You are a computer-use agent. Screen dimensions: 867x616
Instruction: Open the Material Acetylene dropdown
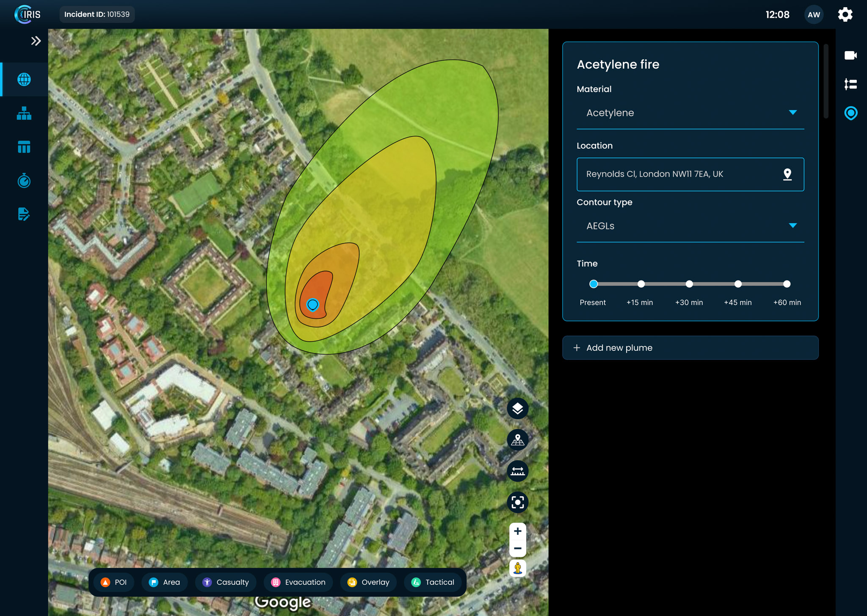(x=690, y=113)
